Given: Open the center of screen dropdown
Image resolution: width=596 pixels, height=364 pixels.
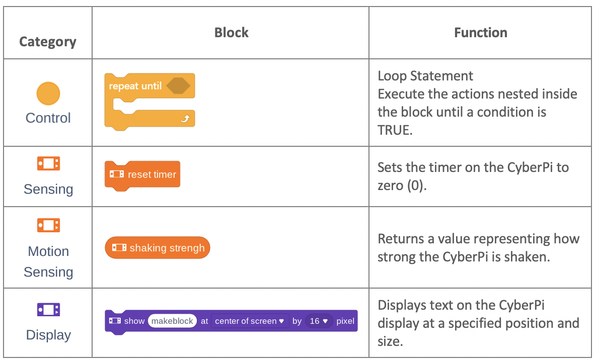Looking at the screenshot, I should coord(250,321).
